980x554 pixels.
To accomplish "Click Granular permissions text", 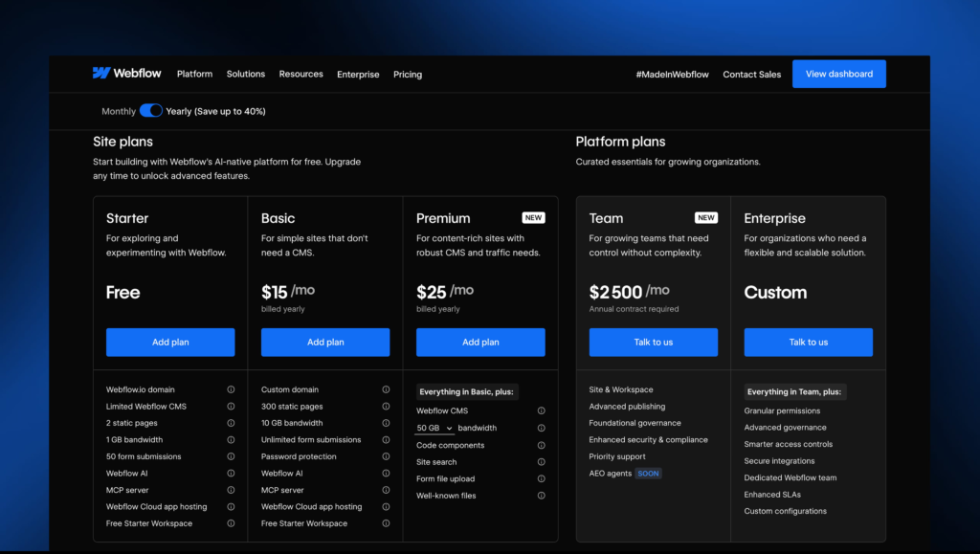I will [x=782, y=411].
